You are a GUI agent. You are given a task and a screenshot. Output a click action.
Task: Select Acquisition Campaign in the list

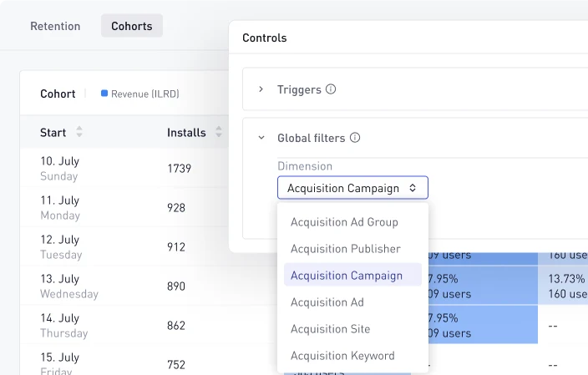[x=346, y=276]
